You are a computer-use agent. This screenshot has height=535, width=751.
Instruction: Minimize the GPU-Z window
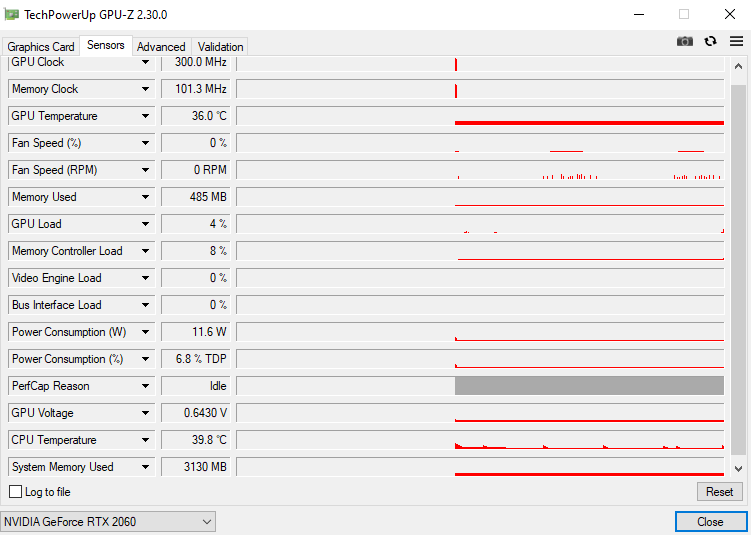coord(639,14)
